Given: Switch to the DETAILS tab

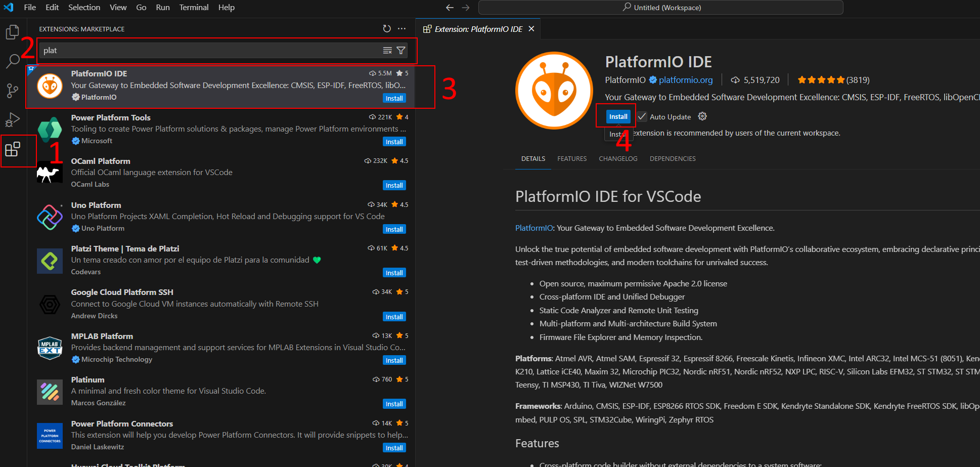Looking at the screenshot, I should tap(533, 159).
